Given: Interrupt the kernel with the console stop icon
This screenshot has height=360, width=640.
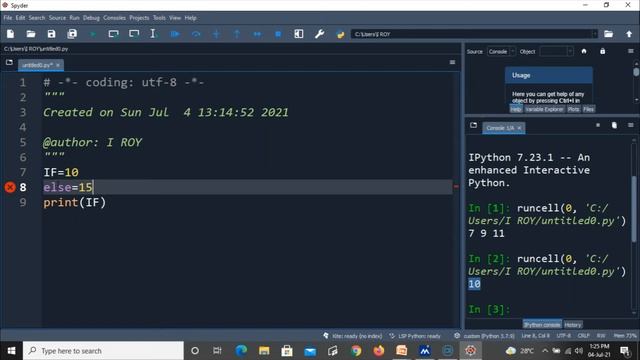Looking at the screenshot, I should point(598,125).
